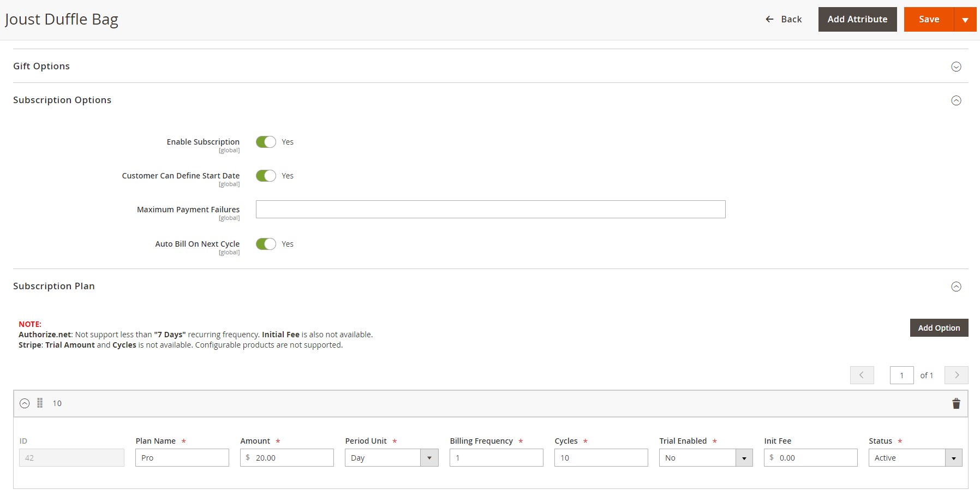Toggle Enable Subscription switch
Screen dimensions: 980x495
[266, 142]
